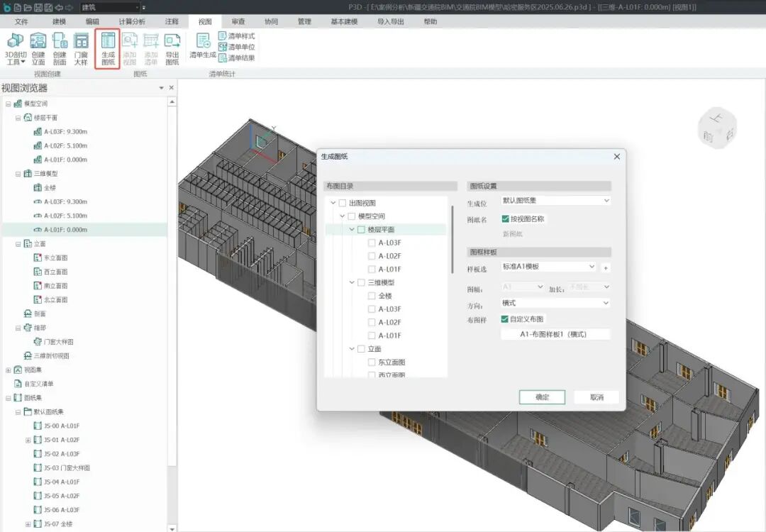Click the 取消 button in dialog

pos(596,397)
